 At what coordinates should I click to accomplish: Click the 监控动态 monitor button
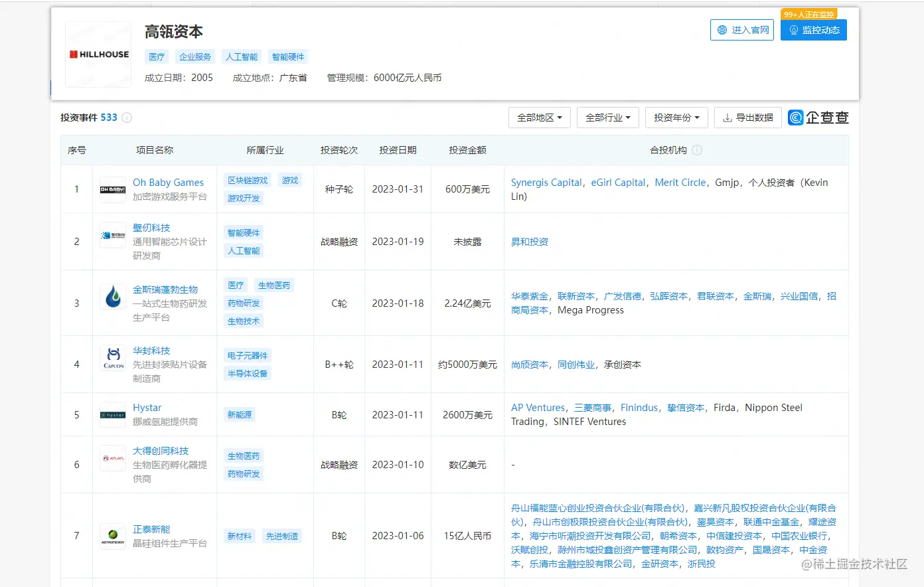pyautogui.click(x=814, y=30)
